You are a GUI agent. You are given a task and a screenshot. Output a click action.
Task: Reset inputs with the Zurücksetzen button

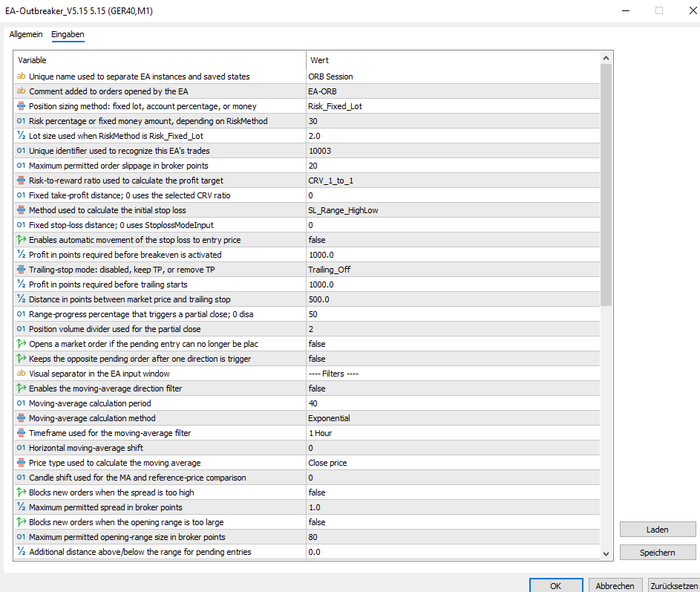click(674, 586)
